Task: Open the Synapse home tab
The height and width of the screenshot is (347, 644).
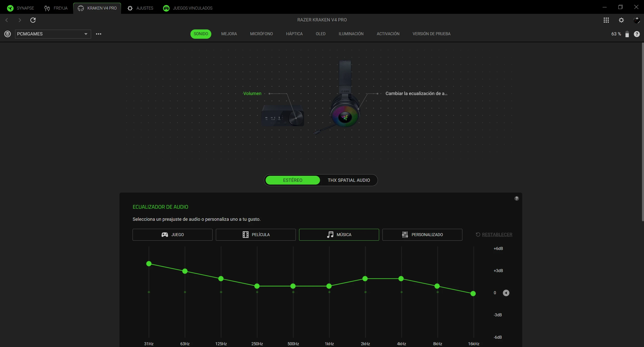Action: (21, 8)
